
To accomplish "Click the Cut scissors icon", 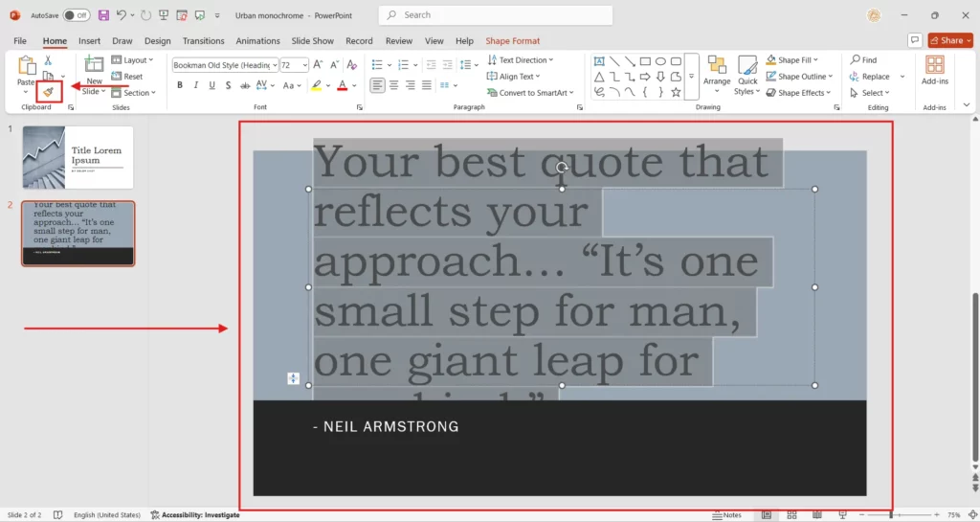I will tap(48, 60).
